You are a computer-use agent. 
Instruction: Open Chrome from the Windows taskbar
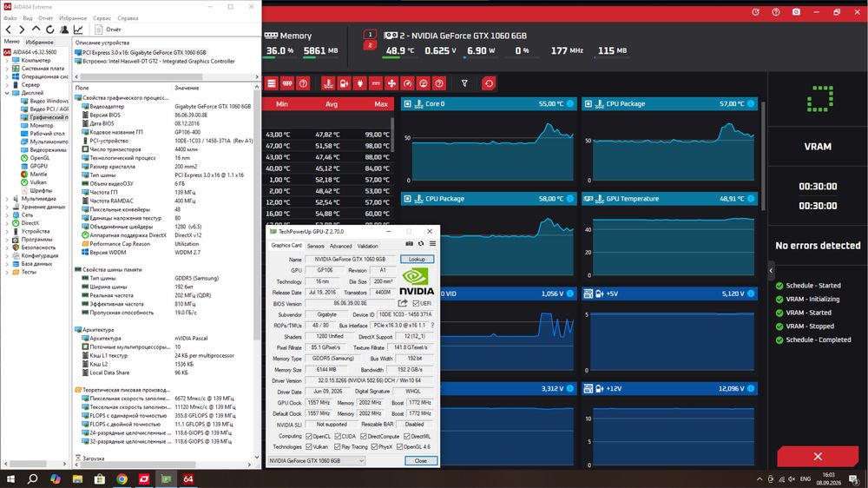122,479
